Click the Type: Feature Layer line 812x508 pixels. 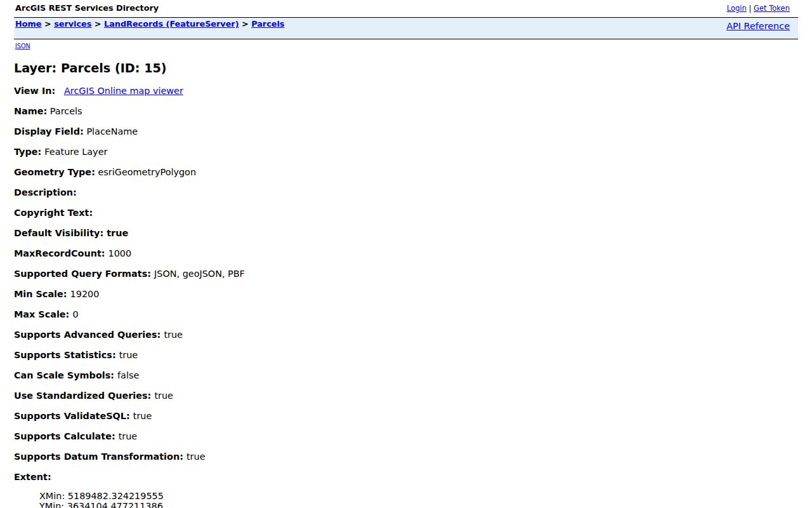61,152
